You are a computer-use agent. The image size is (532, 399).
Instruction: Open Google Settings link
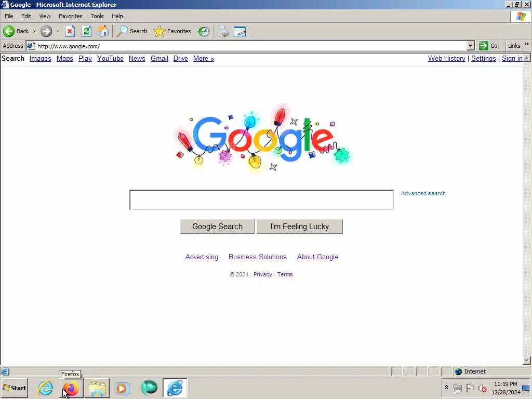[x=484, y=58]
